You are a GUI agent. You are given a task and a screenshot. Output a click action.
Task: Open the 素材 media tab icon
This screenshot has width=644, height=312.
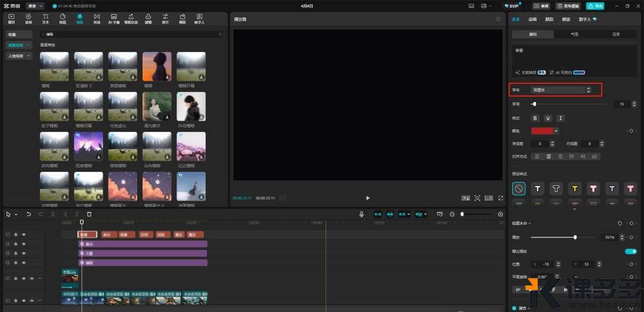[x=11, y=17]
